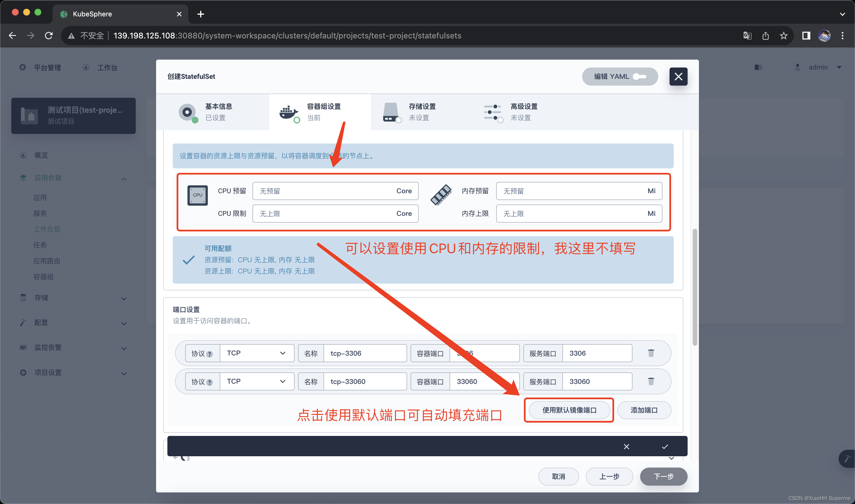Reload the KubeSphere page

49,36
